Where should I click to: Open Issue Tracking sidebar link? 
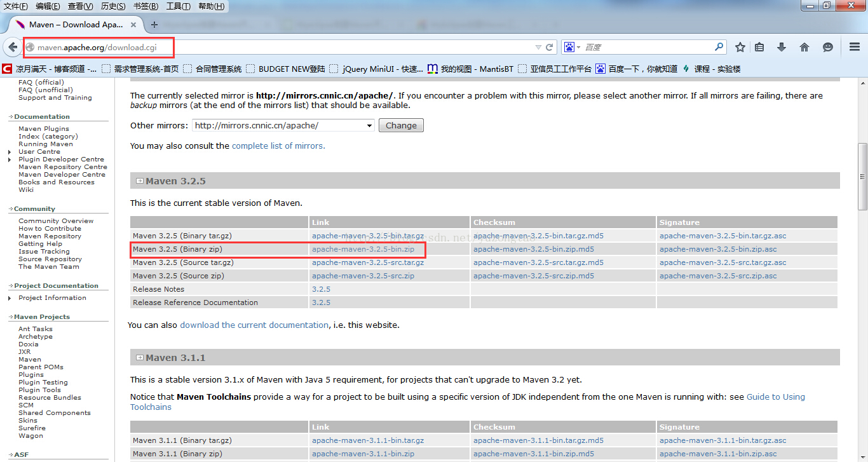[x=44, y=252]
